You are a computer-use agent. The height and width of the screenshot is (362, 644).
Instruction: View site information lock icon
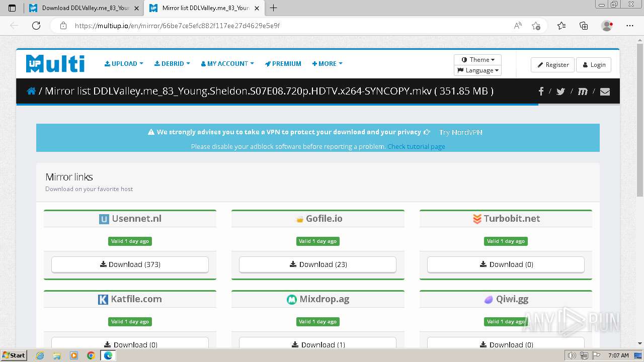63,25
